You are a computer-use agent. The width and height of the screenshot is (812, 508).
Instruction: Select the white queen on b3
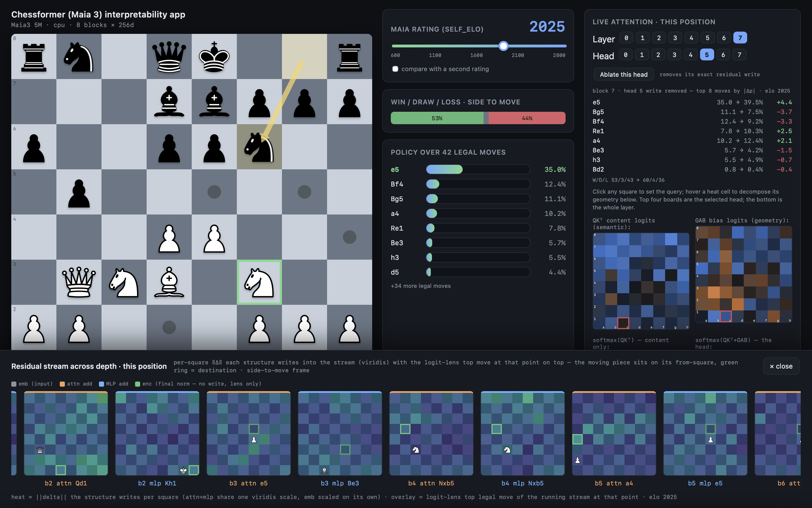point(79,282)
